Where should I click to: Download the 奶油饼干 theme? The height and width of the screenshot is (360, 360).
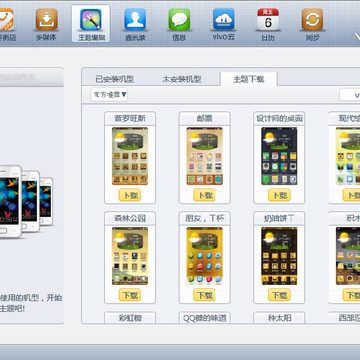279,295
